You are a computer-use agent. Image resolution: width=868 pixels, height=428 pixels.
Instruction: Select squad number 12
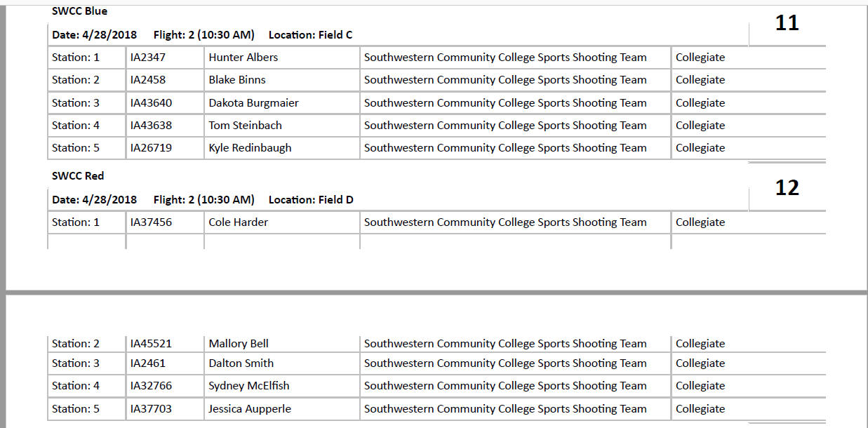click(787, 188)
